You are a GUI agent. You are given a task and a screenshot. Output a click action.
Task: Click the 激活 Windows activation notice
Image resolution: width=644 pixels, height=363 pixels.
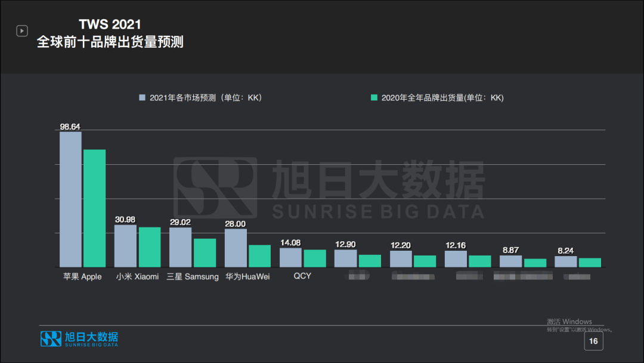(579, 325)
